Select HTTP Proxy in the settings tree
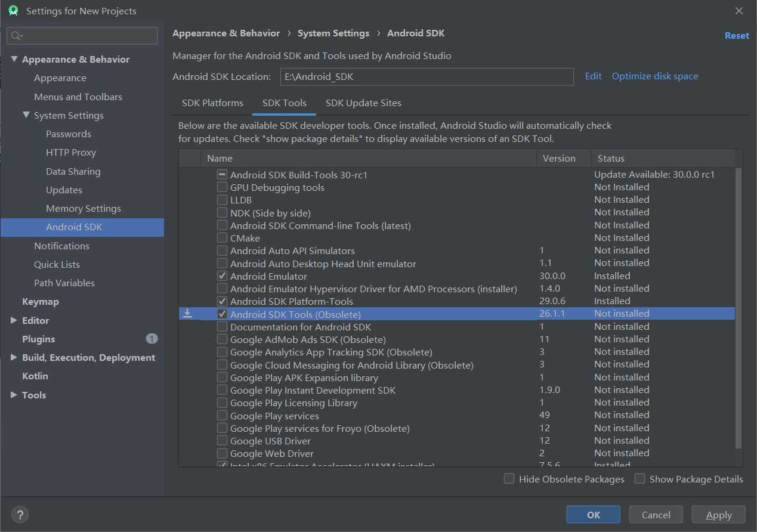This screenshot has height=532, width=757. (x=71, y=153)
